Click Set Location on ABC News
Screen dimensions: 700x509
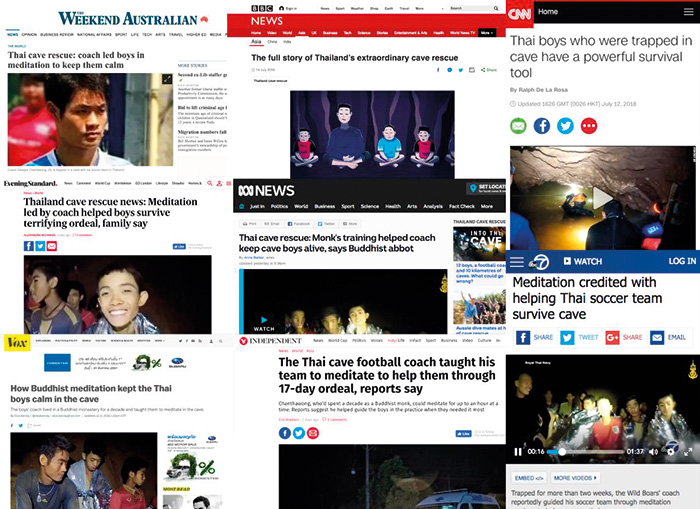click(x=487, y=188)
